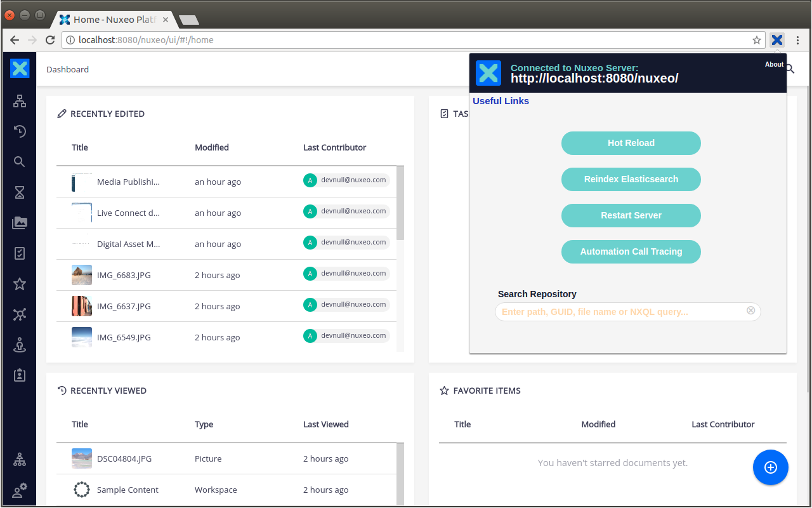812x508 pixels.
Task: Click the blue create document plus button
Action: point(771,467)
